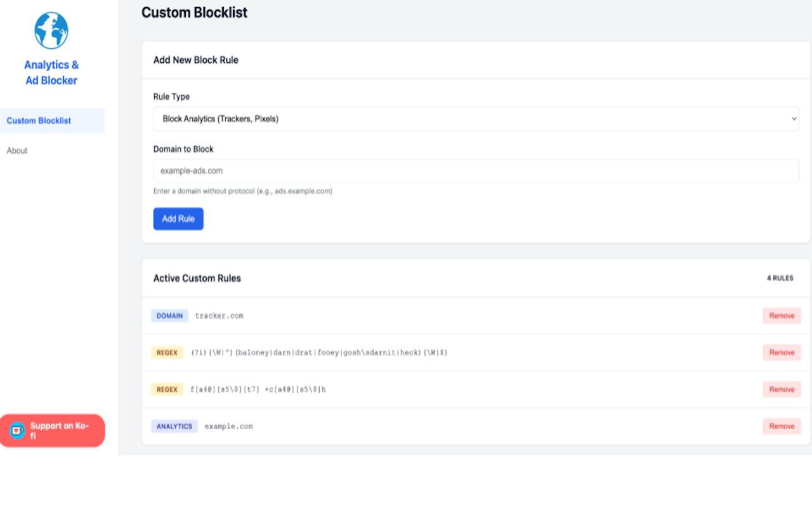The height and width of the screenshot is (508, 812).
Task: Remove the tracker.com rule
Action: pyautogui.click(x=782, y=316)
